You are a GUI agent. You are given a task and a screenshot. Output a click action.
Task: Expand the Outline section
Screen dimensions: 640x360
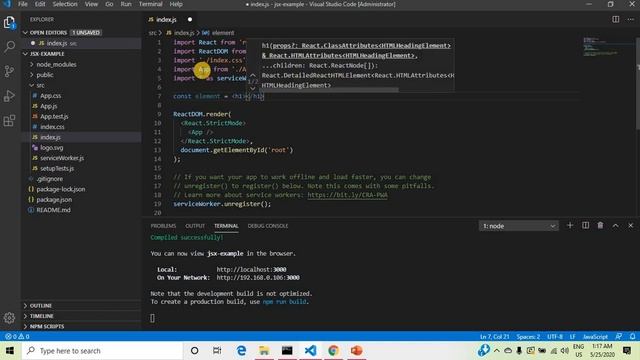40,305
